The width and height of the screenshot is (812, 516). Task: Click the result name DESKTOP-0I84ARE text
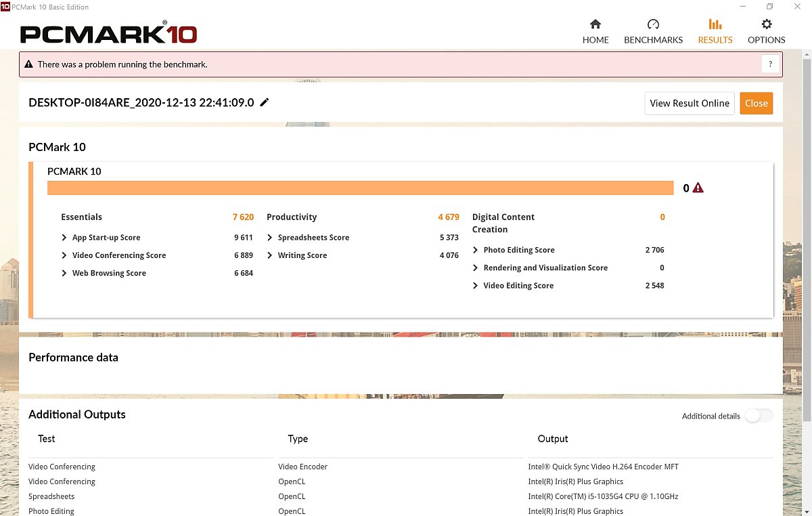141,103
